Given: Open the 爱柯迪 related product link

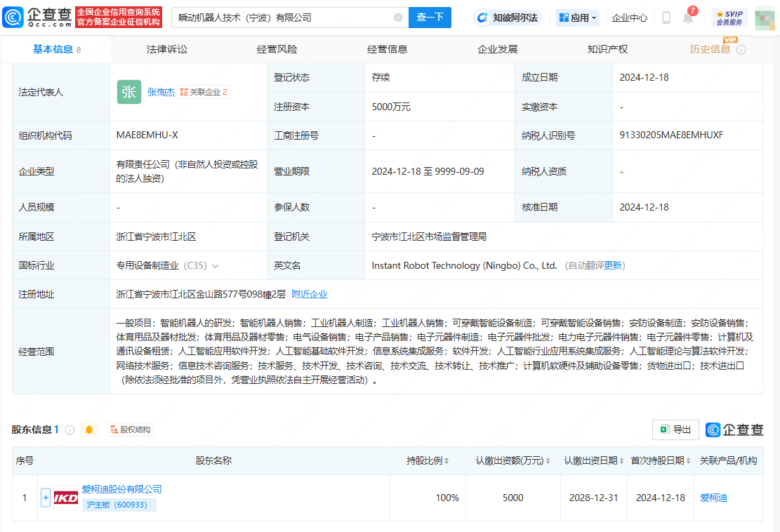Looking at the screenshot, I should [713, 498].
